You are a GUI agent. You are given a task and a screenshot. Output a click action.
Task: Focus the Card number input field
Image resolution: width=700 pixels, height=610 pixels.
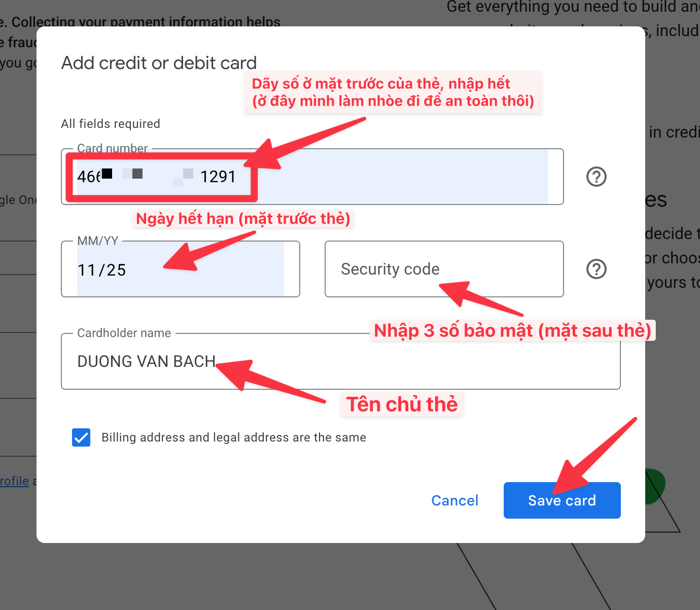312,177
